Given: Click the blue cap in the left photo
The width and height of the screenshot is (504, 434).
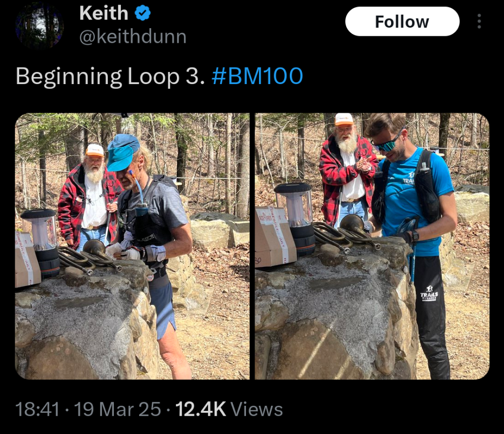Looking at the screenshot, I should click(121, 151).
